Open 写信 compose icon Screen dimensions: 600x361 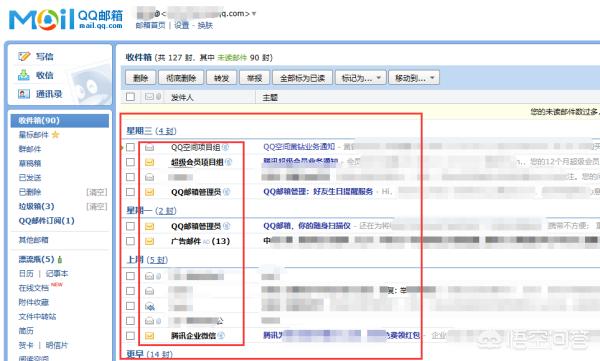click(24, 57)
